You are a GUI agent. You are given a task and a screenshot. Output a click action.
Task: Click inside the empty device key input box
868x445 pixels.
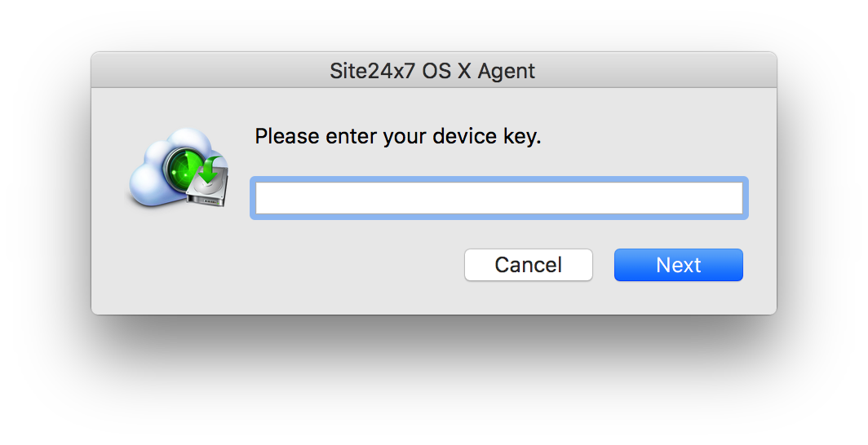click(x=499, y=198)
